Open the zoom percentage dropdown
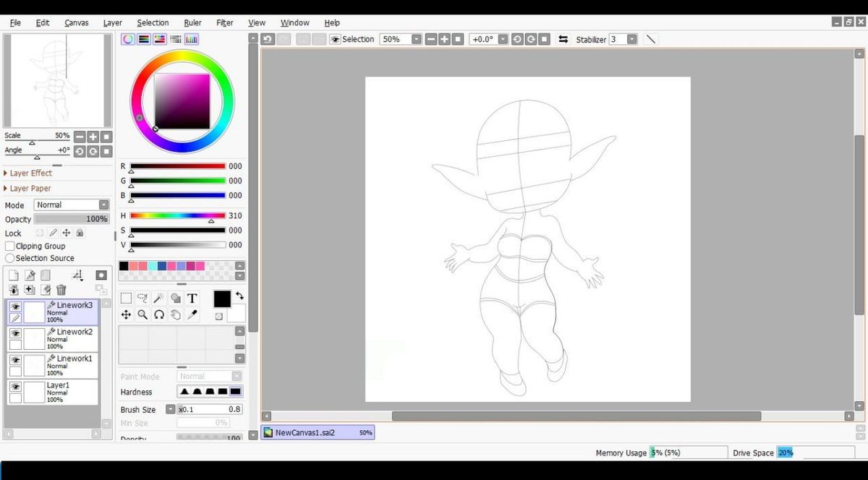 (x=416, y=39)
